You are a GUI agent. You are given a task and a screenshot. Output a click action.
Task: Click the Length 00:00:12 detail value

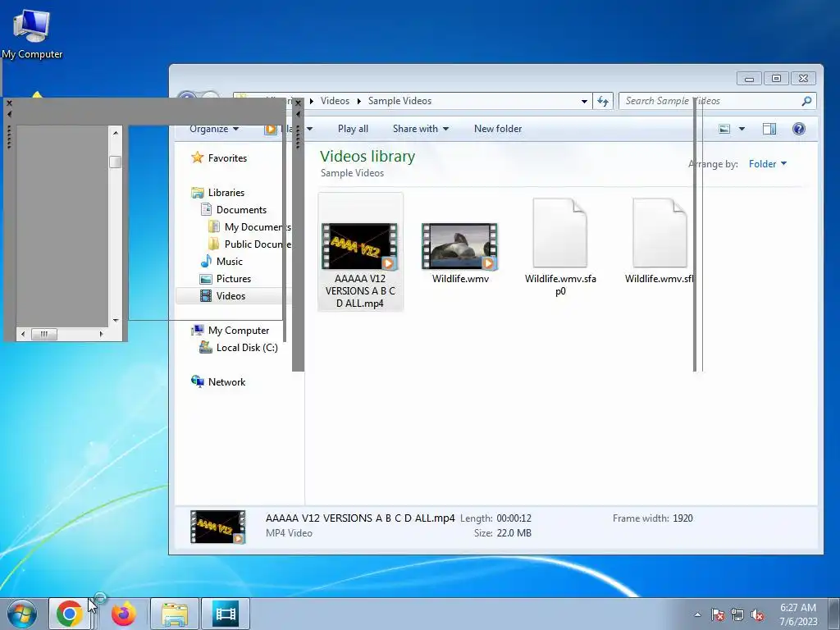coord(514,518)
